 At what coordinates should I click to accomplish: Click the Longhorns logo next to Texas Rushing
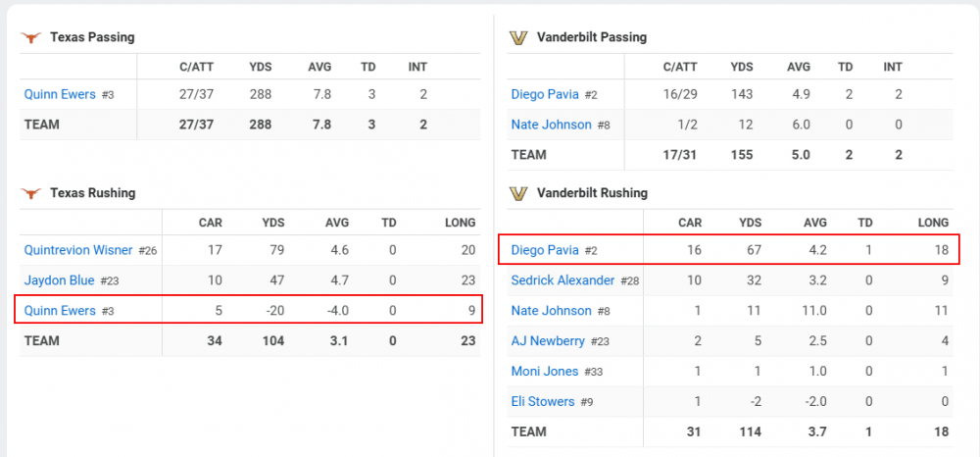point(31,193)
